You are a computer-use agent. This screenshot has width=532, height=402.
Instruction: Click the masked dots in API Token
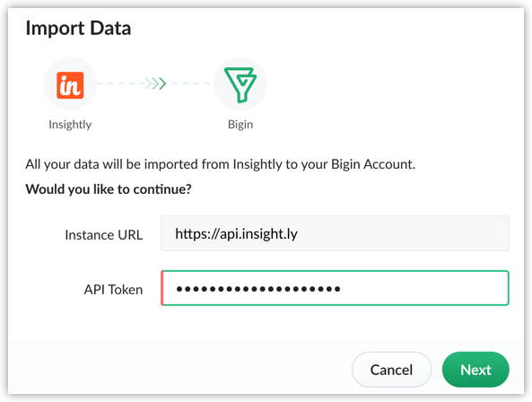[x=257, y=289]
